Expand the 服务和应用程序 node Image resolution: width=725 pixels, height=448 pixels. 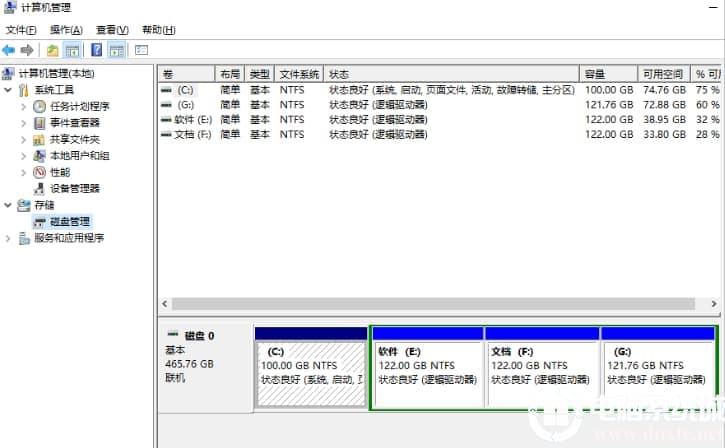[x=8, y=238]
